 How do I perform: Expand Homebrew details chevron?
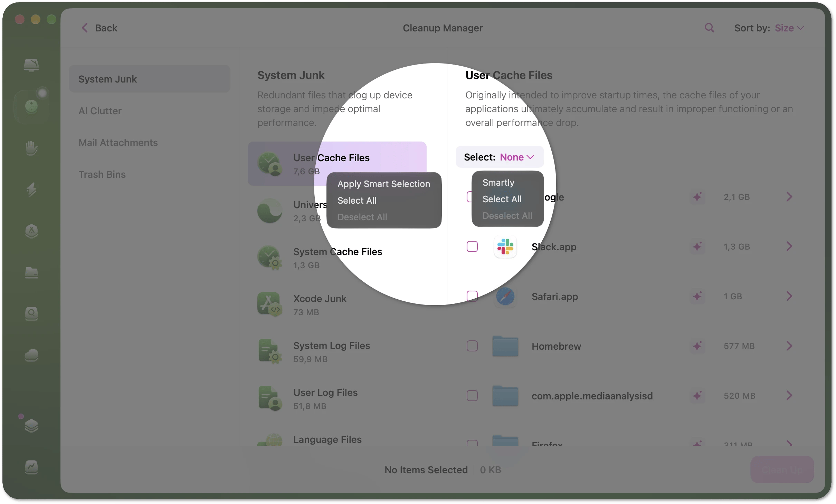789,346
